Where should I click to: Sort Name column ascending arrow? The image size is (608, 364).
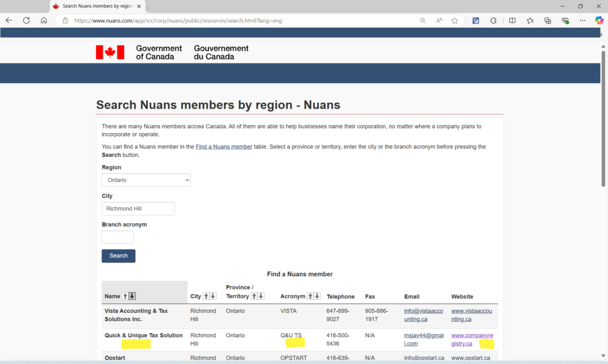coord(125,296)
